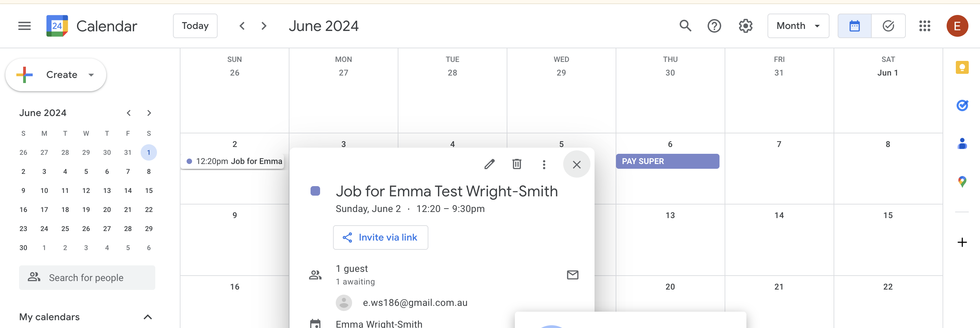Image resolution: width=980 pixels, height=328 pixels.
Task: Delete event with trash icon
Action: click(x=517, y=164)
